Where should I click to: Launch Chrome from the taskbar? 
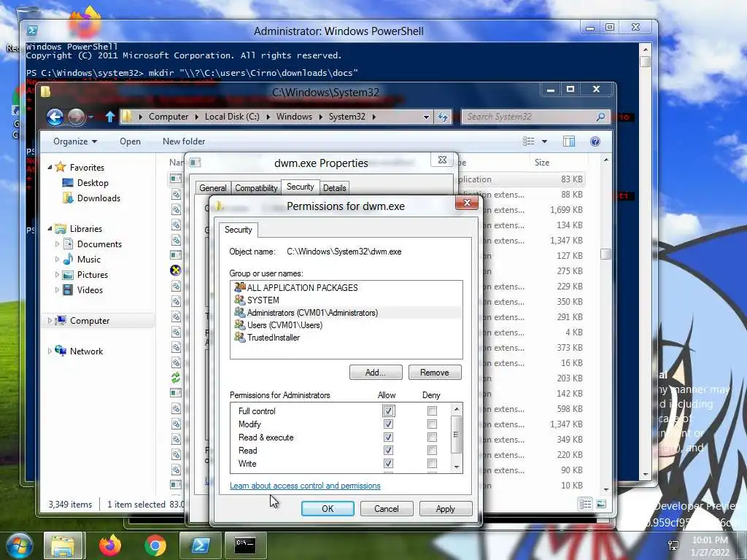click(155, 545)
